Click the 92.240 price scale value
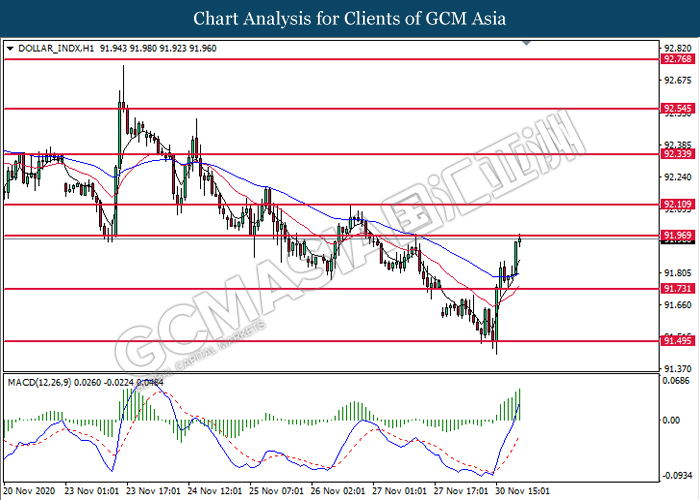Screen dimensions: 700x500 tap(678, 178)
